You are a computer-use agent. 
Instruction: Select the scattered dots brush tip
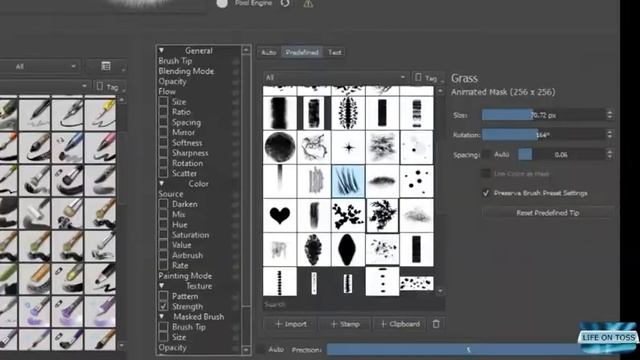pos(416,181)
